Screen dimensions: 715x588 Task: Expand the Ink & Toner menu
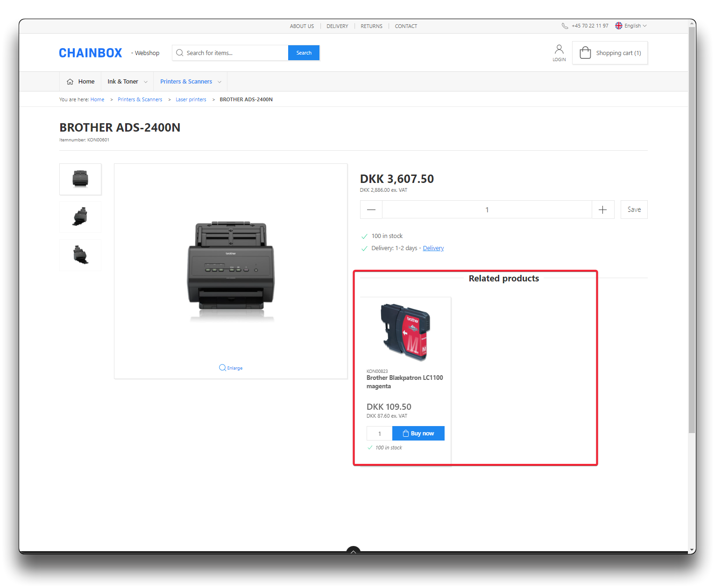[x=127, y=82]
